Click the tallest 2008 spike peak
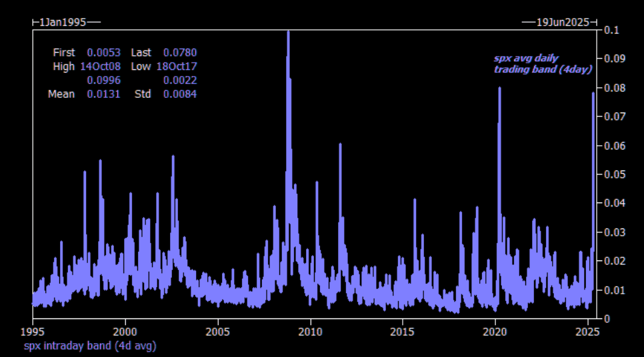The width and height of the screenshot is (644, 357). pyautogui.click(x=288, y=32)
